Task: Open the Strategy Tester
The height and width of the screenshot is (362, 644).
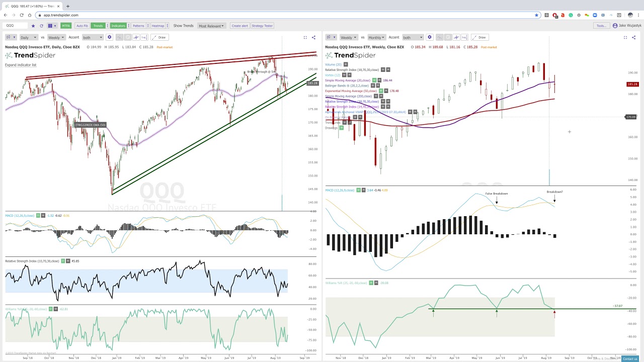Action: coord(262,26)
